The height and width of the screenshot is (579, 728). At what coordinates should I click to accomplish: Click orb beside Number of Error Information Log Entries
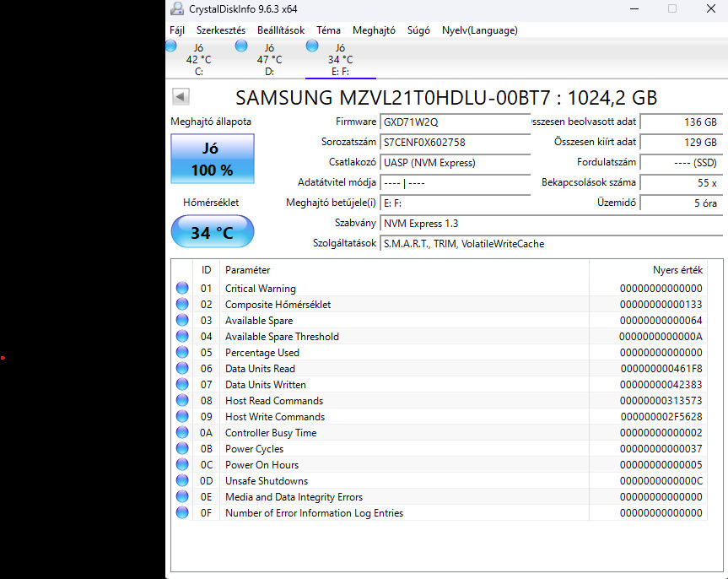point(182,512)
